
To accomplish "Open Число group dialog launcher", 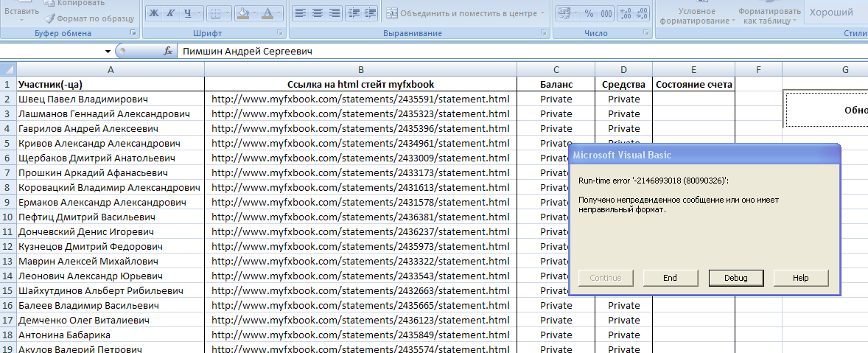I will (646, 33).
